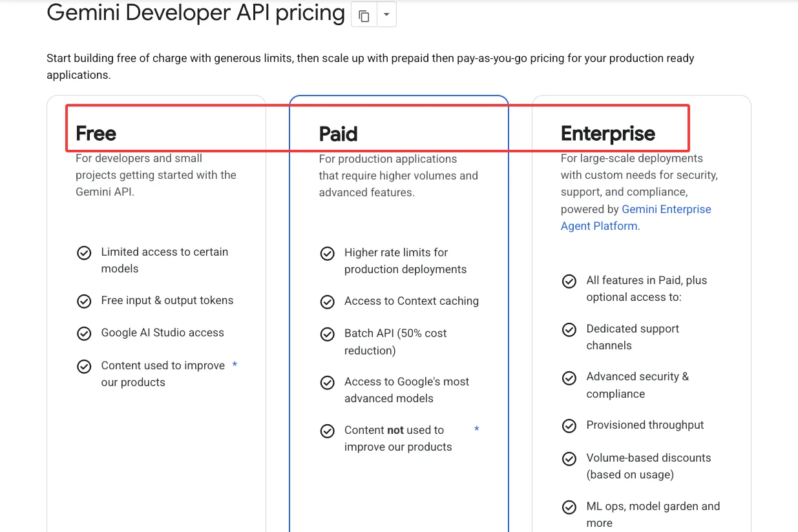Click the Enterprise description about large-scale deployments
The width and height of the screenshot is (798, 532).
[640, 192]
